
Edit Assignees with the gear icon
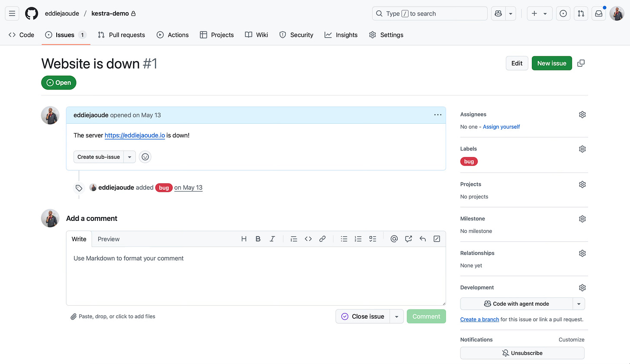click(582, 115)
